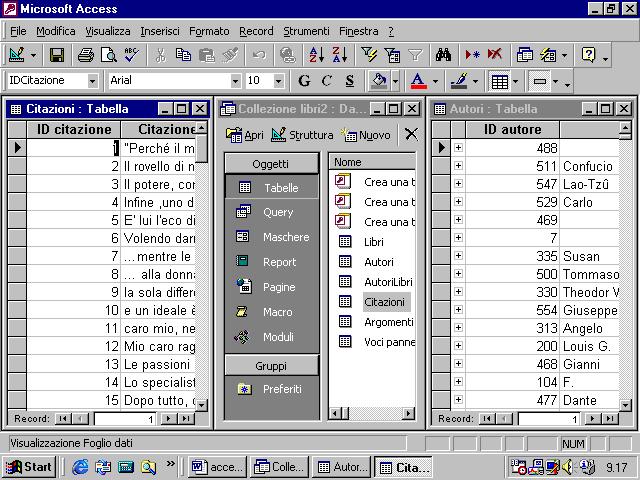This screenshot has width=640, height=480.
Task: Apply line color pen button
Action: 459,81
